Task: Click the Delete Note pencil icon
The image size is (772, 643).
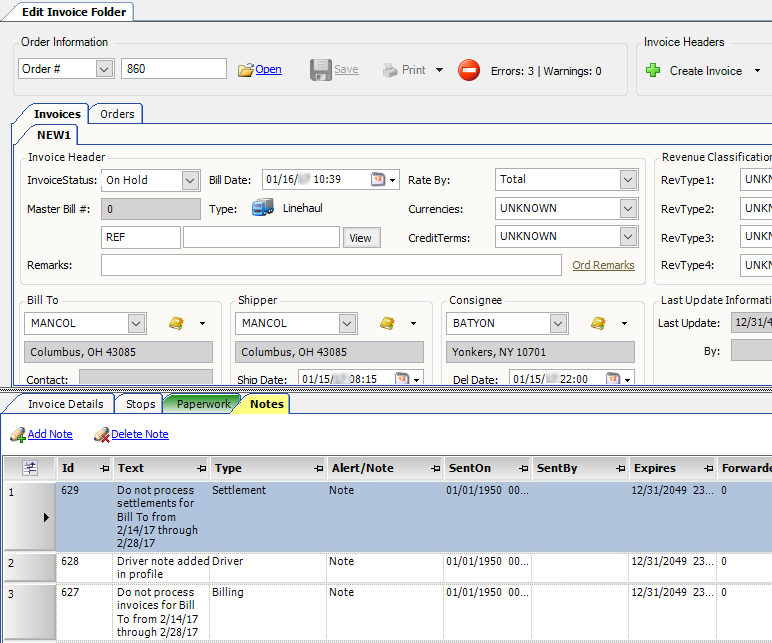Action: (101, 434)
